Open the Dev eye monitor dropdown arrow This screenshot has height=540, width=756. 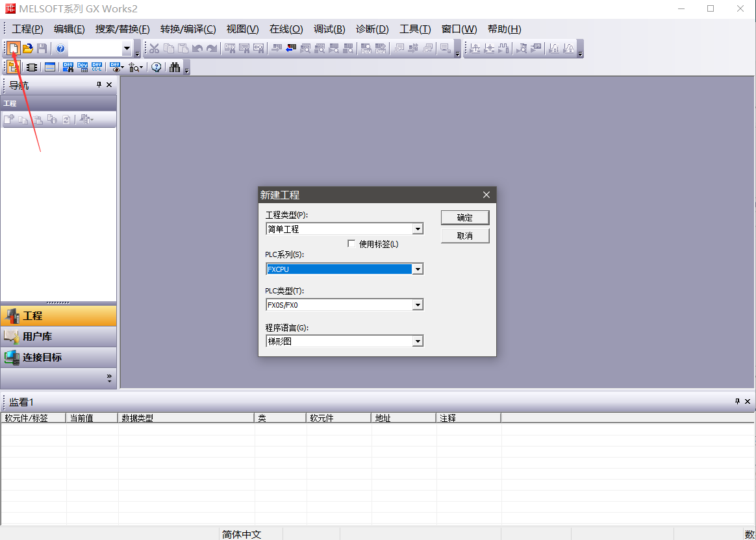coord(123,67)
